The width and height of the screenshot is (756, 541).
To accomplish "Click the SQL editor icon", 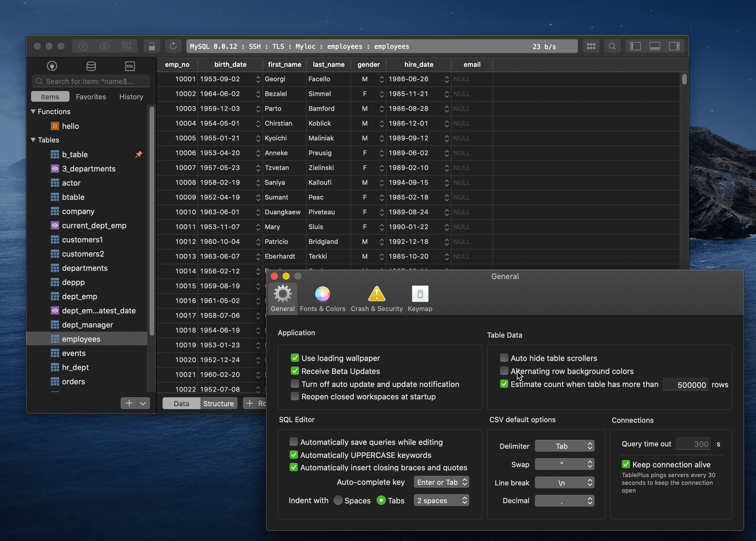I will [x=129, y=66].
